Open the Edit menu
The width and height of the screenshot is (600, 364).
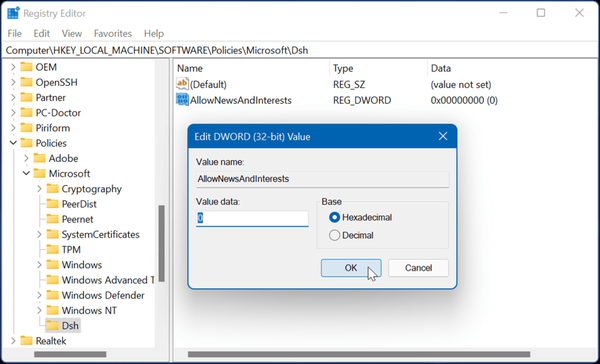41,34
